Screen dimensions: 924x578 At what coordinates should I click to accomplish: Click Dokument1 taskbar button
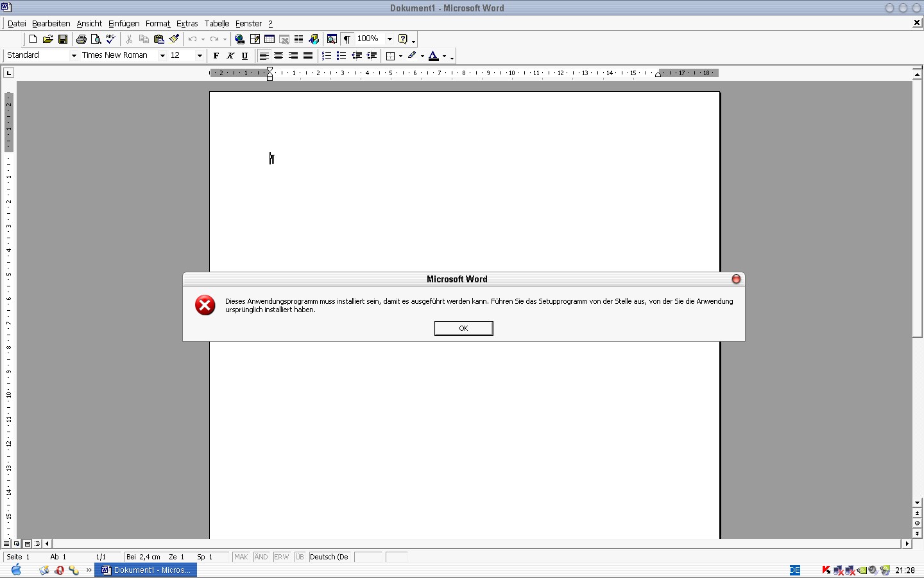coord(146,570)
